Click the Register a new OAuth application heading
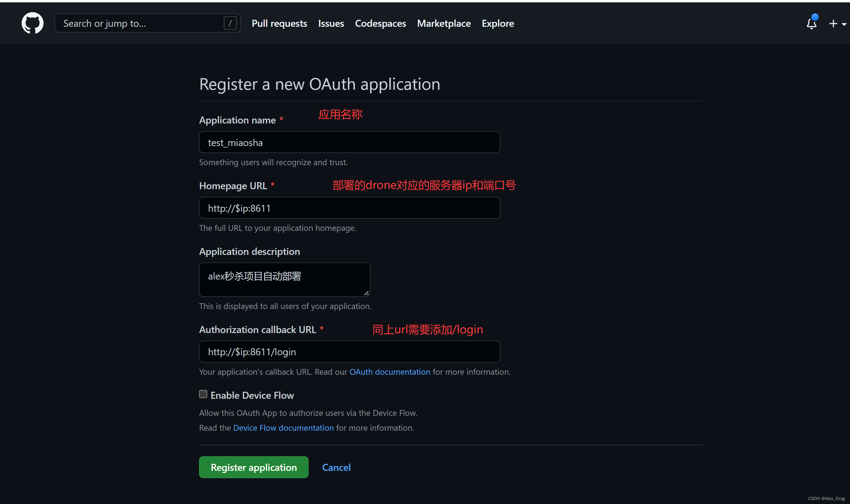 [x=319, y=84]
